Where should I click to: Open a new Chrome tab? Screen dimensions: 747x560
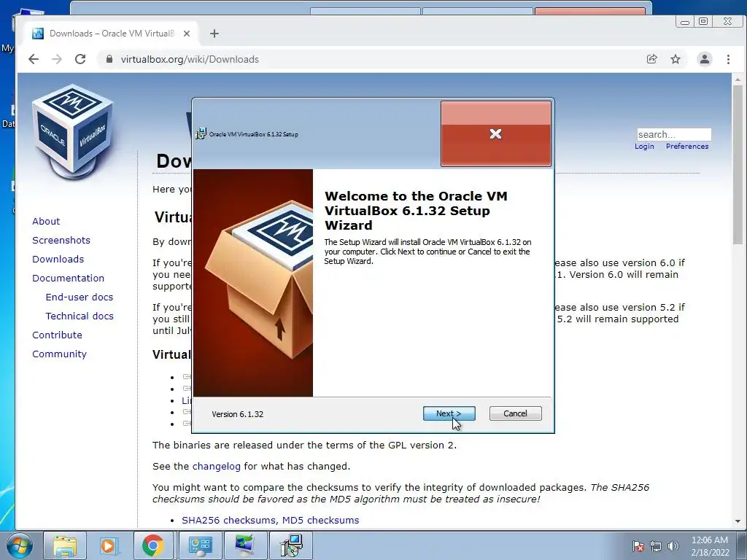click(214, 34)
